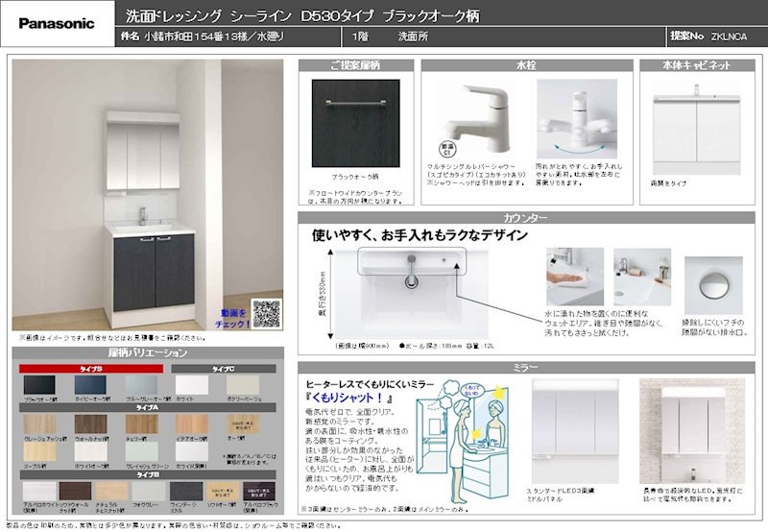Image resolution: width=768 pixels, height=532 pixels.
Task: Click the counter basin top-view diagram
Action: click(412, 292)
